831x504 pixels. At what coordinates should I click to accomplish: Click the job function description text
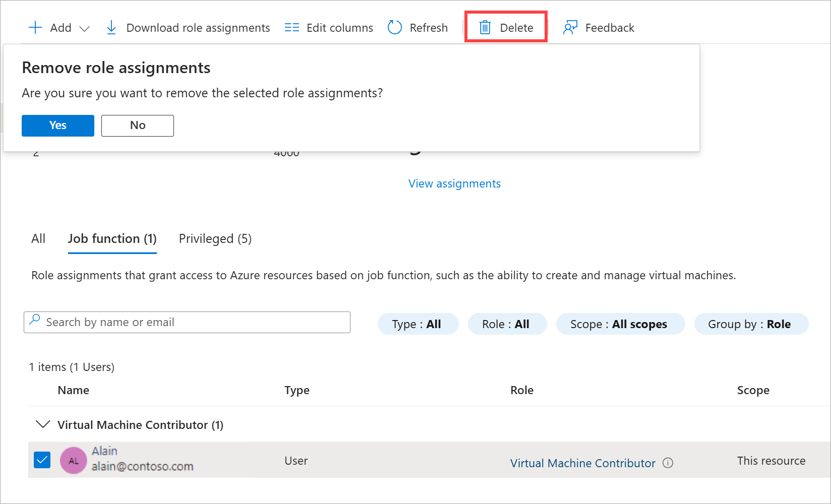pyautogui.click(x=383, y=275)
